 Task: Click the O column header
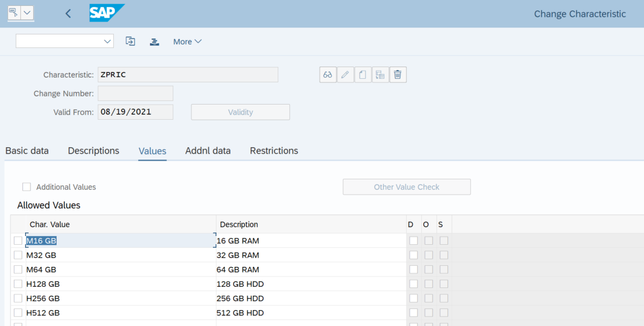coord(428,224)
